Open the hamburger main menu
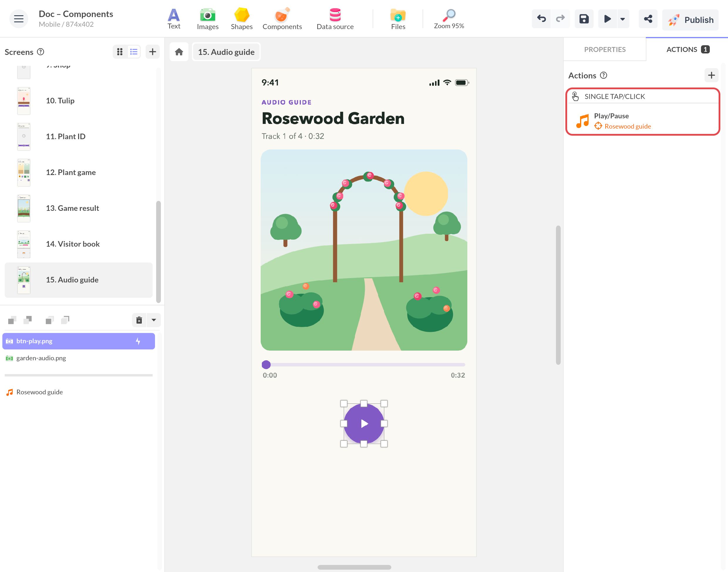The height and width of the screenshot is (572, 728). [19, 19]
